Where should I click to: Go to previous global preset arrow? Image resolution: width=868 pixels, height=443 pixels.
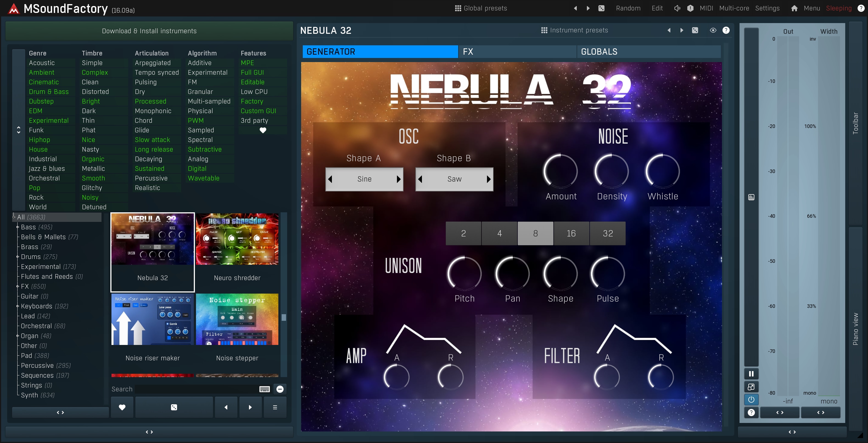(x=575, y=8)
